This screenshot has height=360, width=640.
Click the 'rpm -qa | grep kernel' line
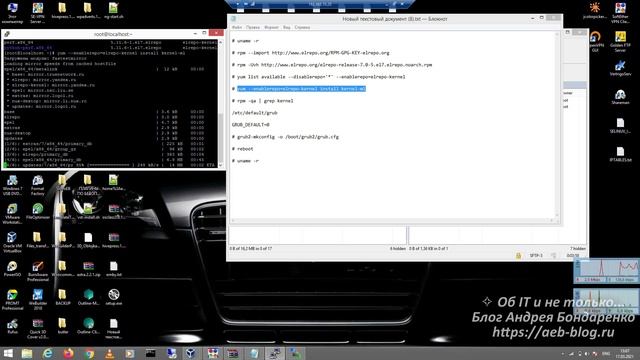point(262,101)
